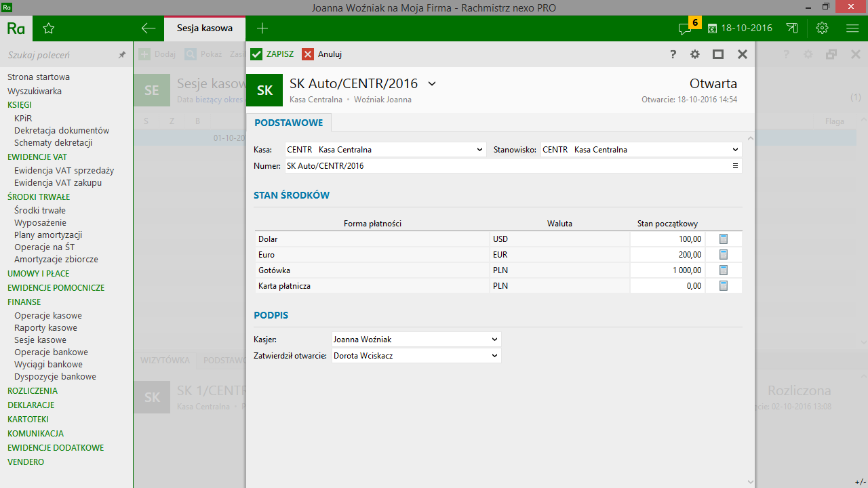
Task: Save the session with ZAPISZ
Action: click(x=272, y=54)
